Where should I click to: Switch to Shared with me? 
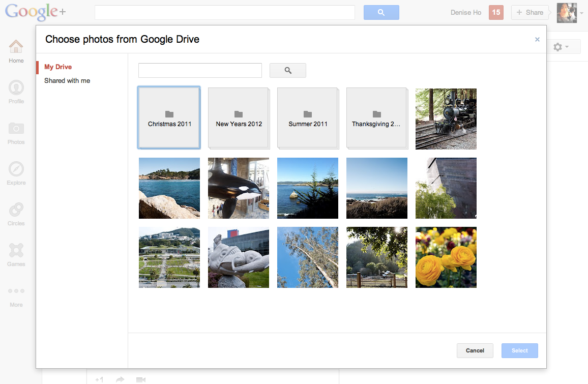67,81
